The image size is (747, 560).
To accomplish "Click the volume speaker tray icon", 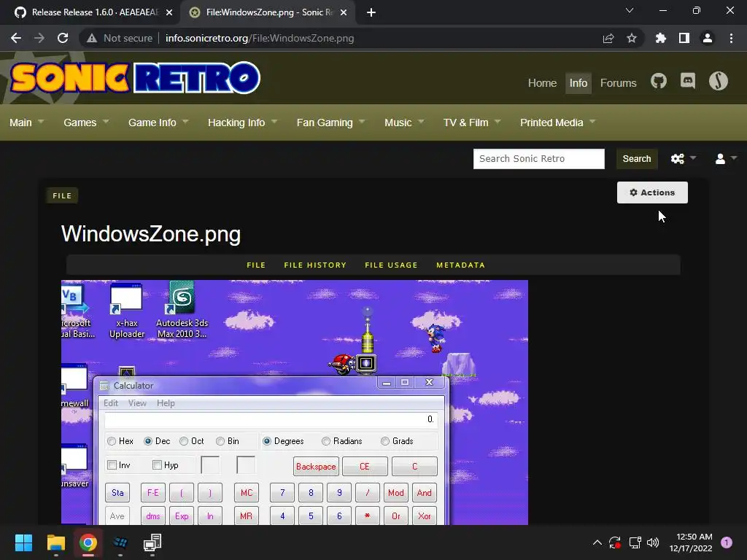I will pos(653,542).
